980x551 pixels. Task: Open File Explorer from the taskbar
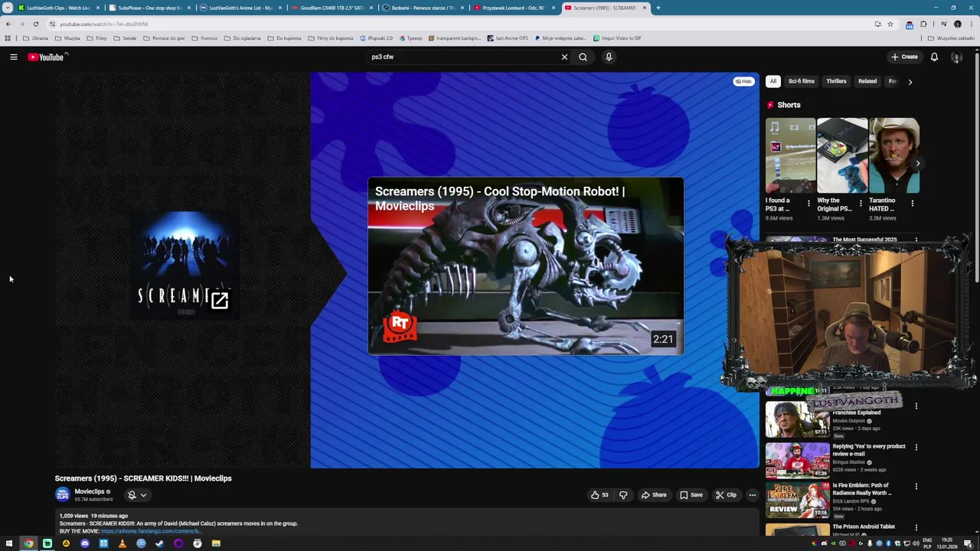(x=216, y=543)
